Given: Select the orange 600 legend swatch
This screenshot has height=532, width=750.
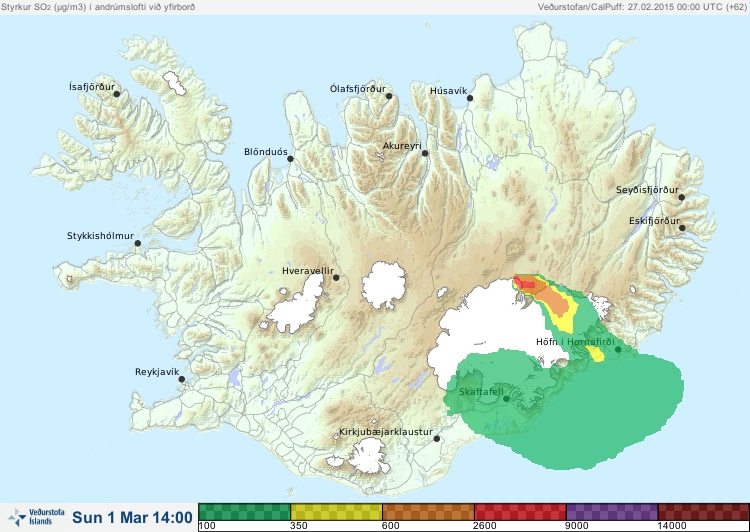Looking at the screenshot, I should [429, 511].
